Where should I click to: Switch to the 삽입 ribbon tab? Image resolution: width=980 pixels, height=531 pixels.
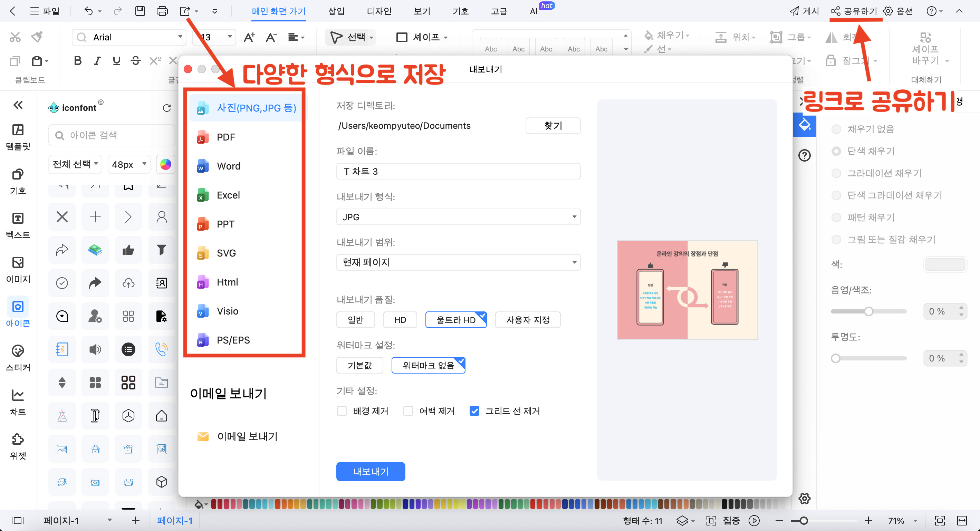(336, 11)
